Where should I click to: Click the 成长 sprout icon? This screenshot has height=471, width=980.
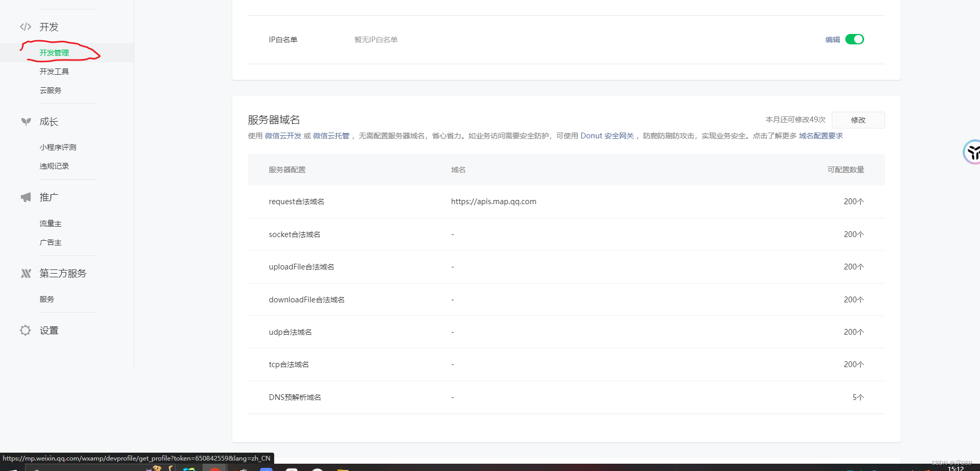point(26,122)
